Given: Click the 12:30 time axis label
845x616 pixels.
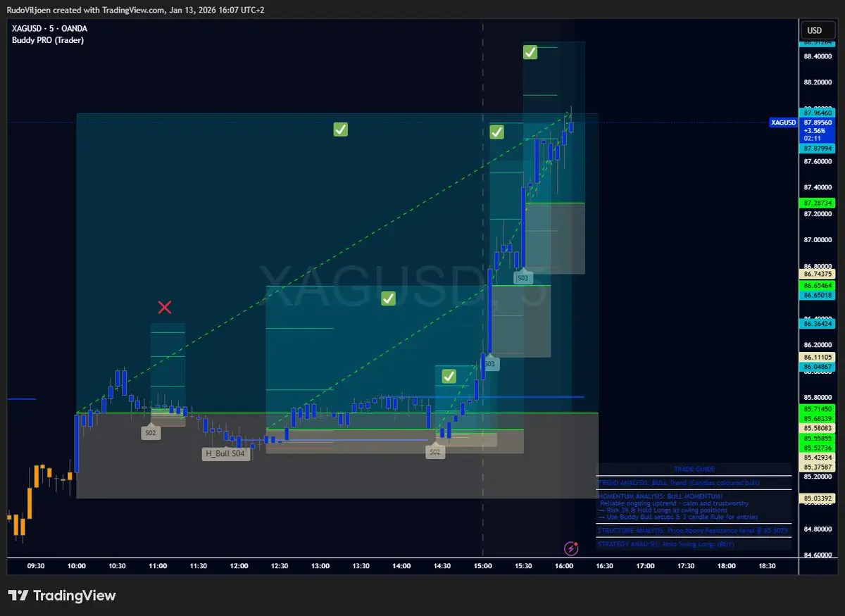Looking at the screenshot, I should point(280,566).
